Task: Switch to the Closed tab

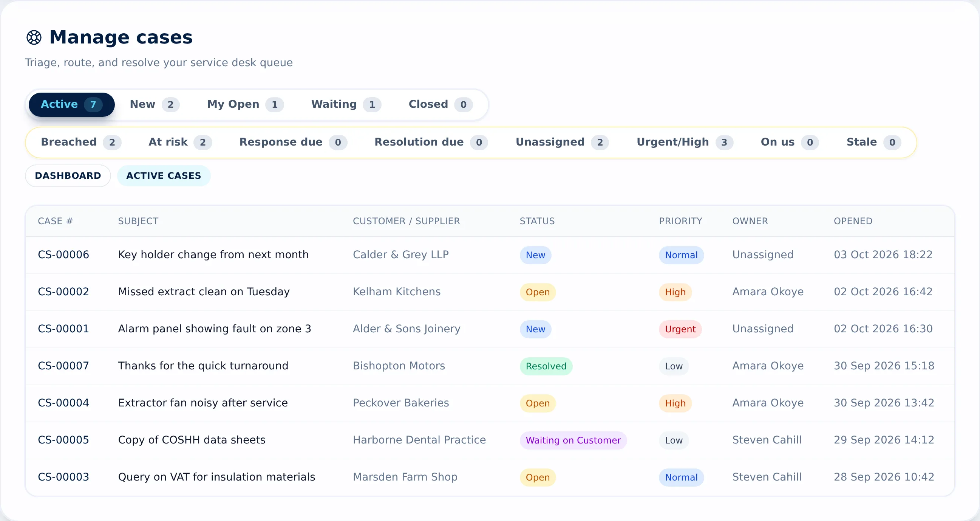Action: [x=440, y=104]
